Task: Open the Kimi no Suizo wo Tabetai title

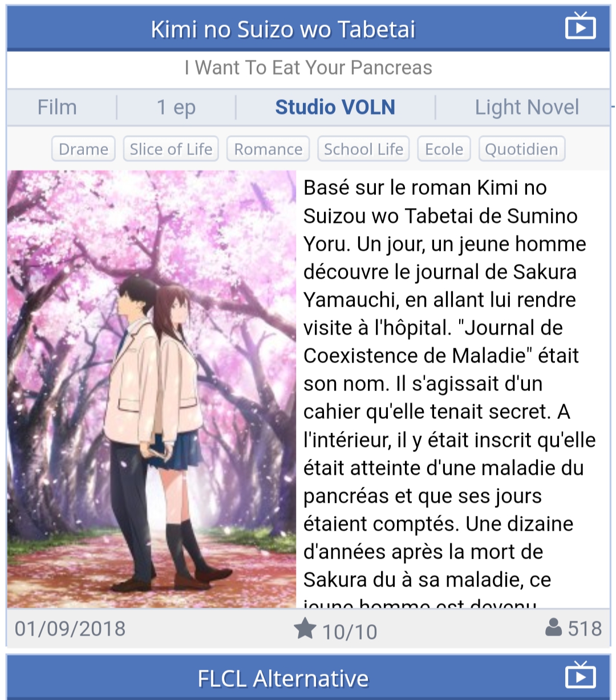Action: [283, 29]
